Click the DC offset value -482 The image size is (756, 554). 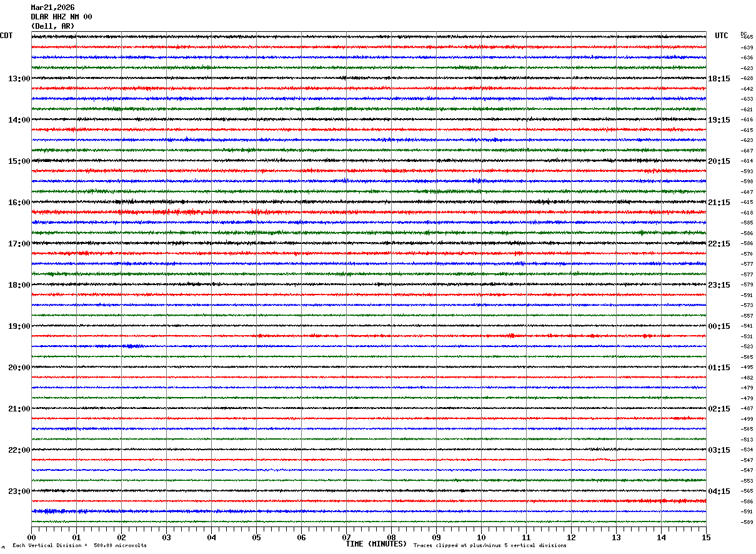coord(747,378)
